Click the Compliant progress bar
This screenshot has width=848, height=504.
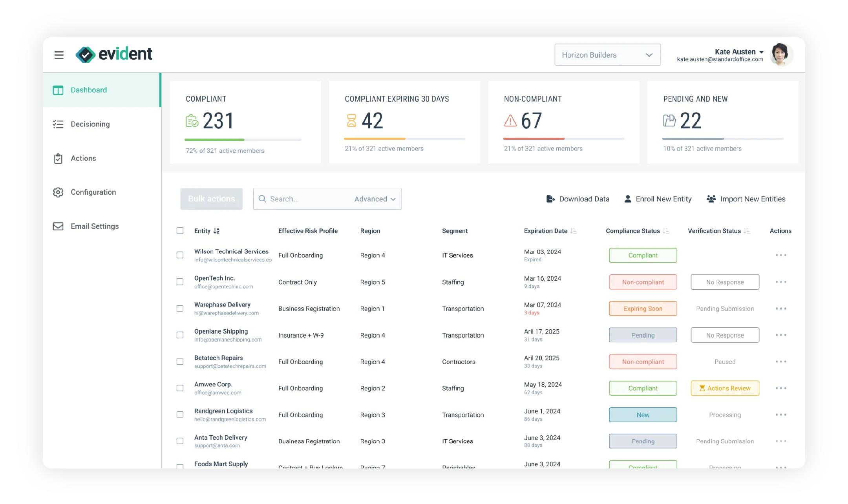pos(243,140)
